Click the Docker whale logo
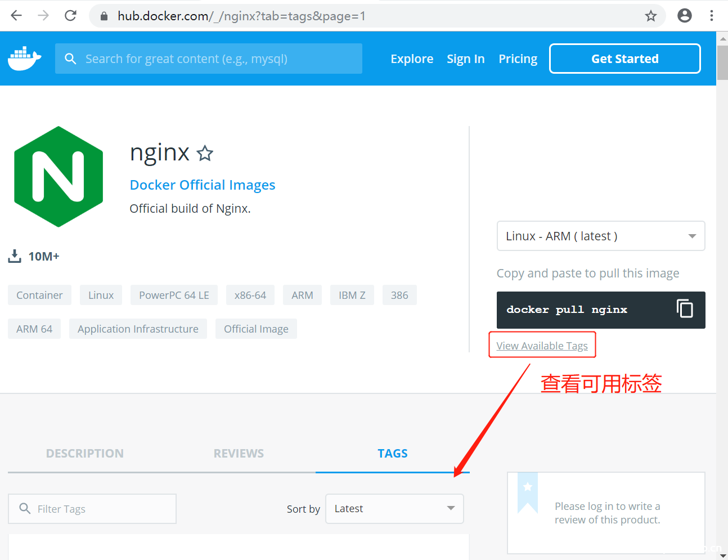This screenshot has width=728, height=560. coord(24,58)
